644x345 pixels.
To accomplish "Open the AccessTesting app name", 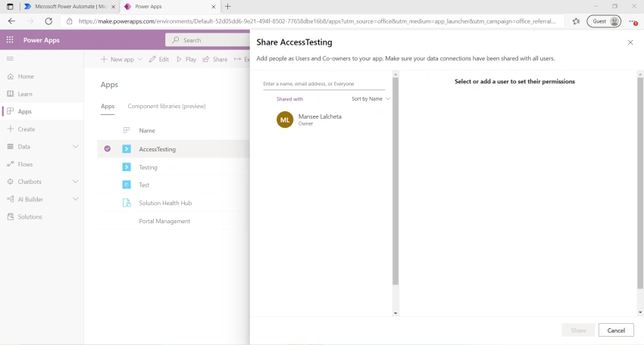I will pos(158,149).
